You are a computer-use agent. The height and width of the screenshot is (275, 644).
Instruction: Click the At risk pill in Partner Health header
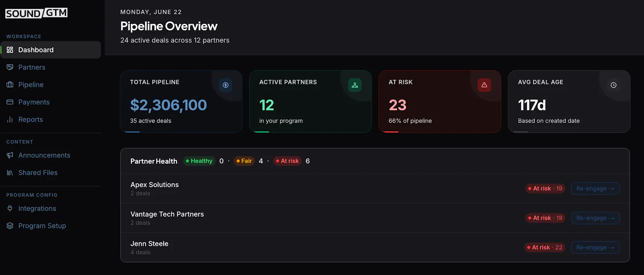pyautogui.click(x=287, y=161)
